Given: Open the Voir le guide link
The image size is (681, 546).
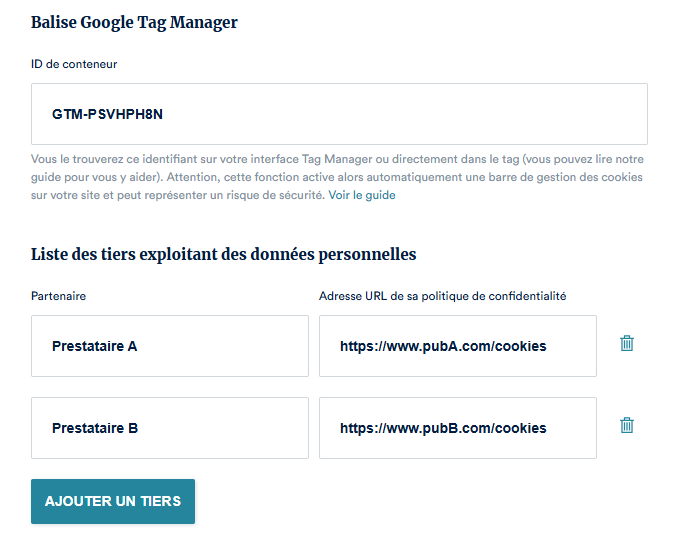Looking at the screenshot, I should point(362,195).
